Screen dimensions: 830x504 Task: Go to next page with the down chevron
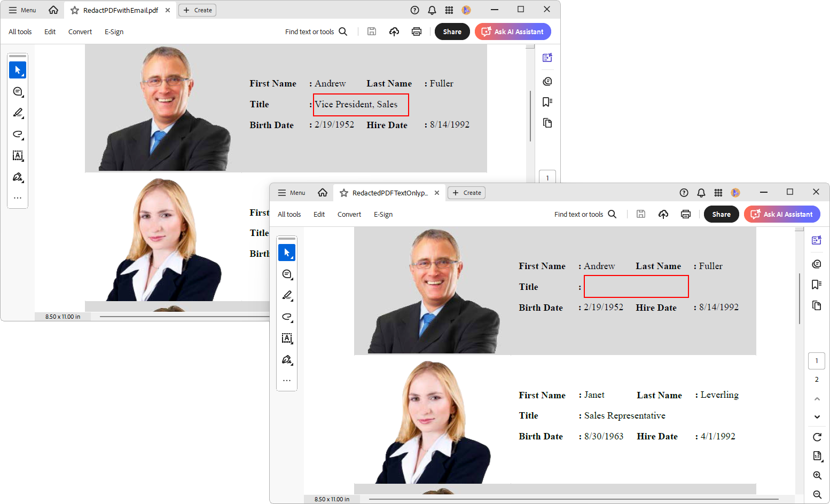pyautogui.click(x=817, y=417)
